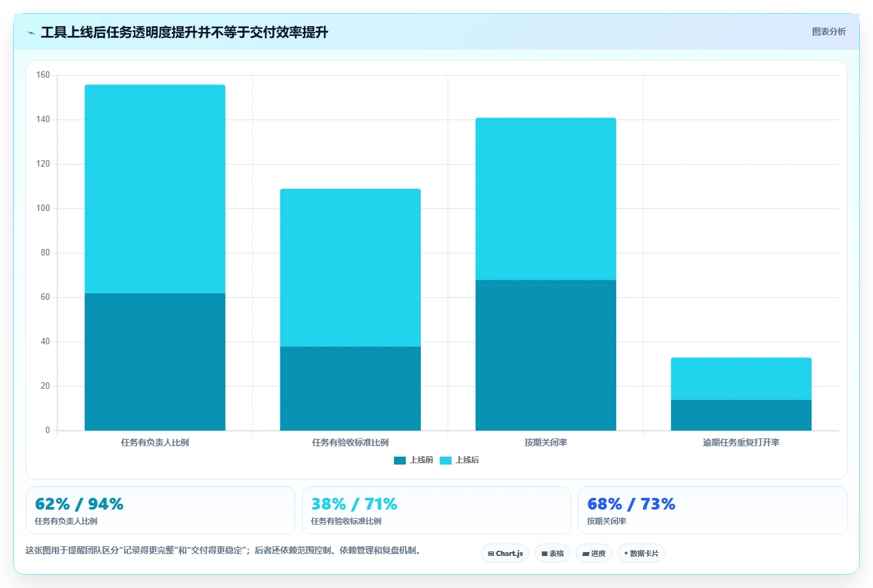Click the 上线前 legend label text
Screen dimensions: 873x588
pyautogui.click(x=421, y=460)
